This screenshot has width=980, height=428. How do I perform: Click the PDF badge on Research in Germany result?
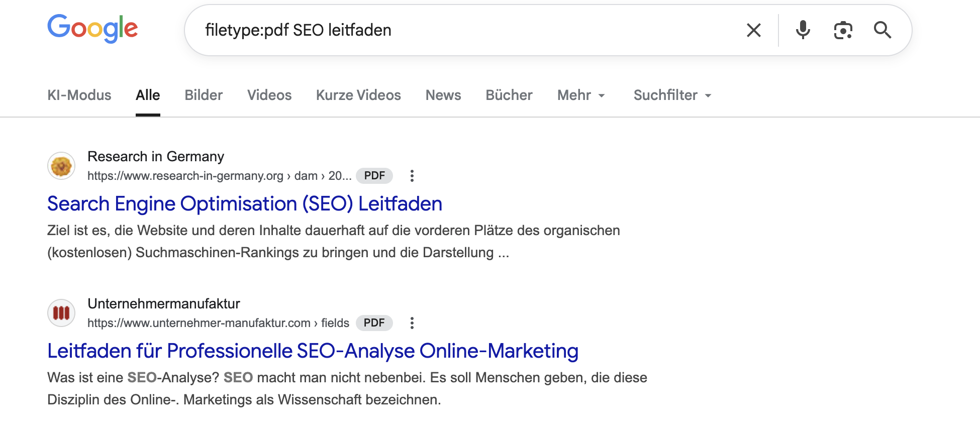374,176
